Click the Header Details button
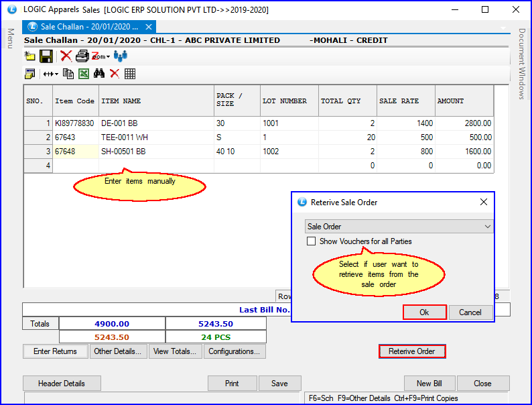 [x=62, y=384]
